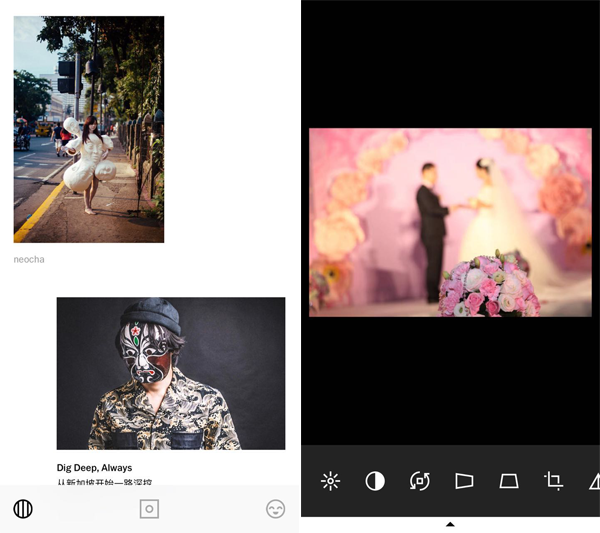
Task: Open the feed icon with vertical stripes
Action: click(23, 509)
